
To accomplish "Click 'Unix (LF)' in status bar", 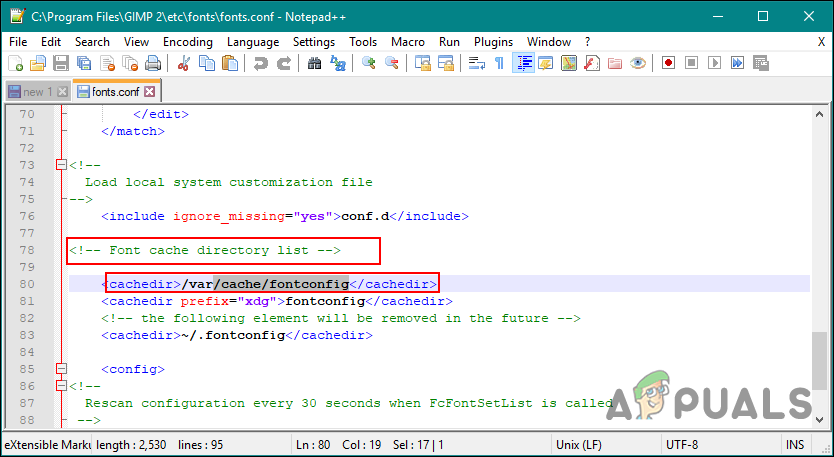I will point(580,445).
